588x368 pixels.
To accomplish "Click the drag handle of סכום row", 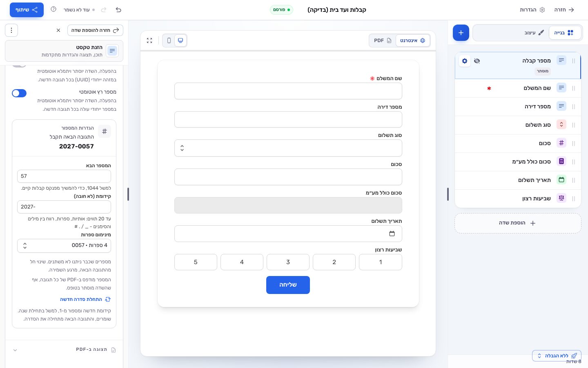I will pyautogui.click(x=574, y=144).
